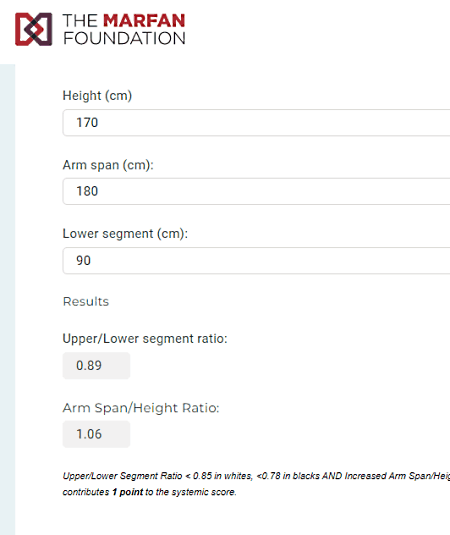Click the bold '1 point' text

128,492
